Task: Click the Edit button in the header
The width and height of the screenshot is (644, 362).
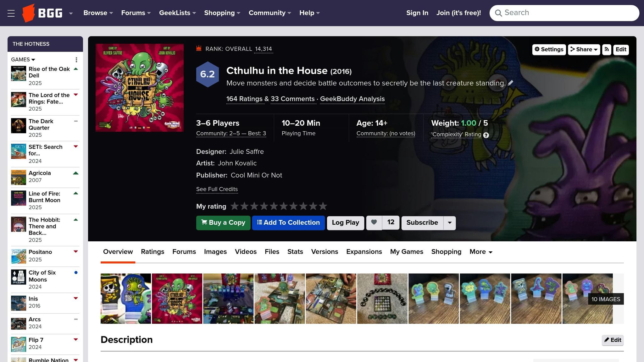Action: pos(621,50)
